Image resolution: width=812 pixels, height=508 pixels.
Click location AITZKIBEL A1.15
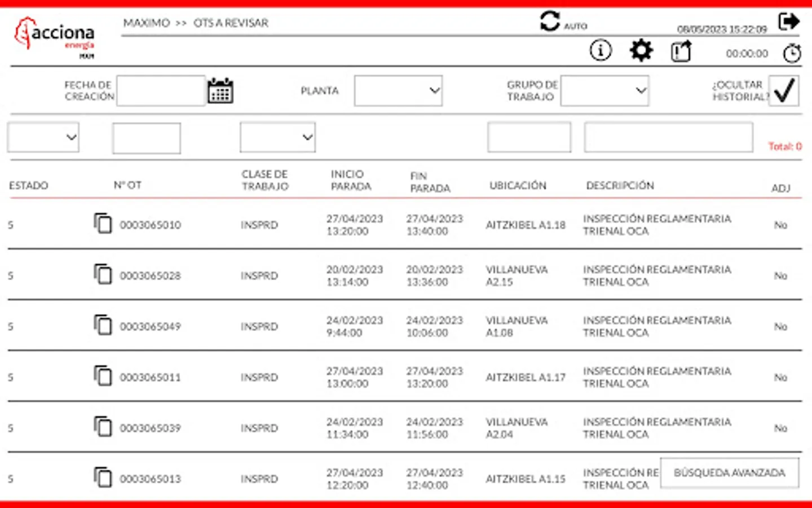[x=526, y=479]
